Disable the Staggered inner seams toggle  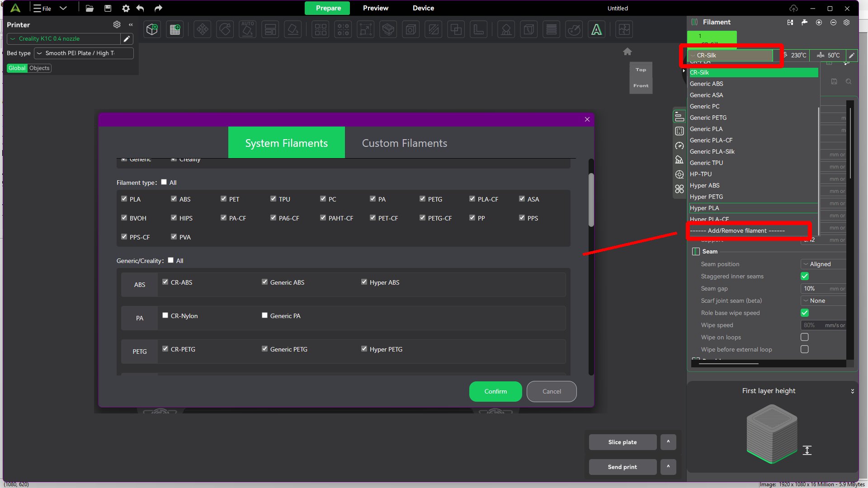point(805,276)
